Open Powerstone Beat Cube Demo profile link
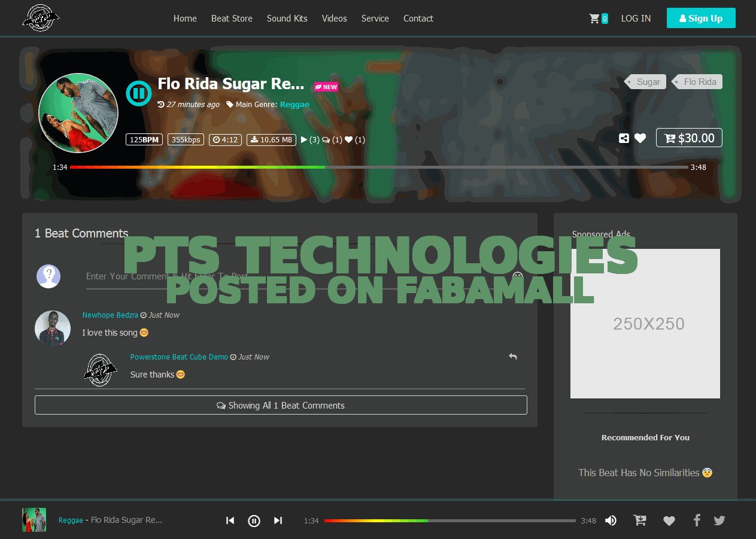Screen dimensions: 756x539 (x=179, y=357)
